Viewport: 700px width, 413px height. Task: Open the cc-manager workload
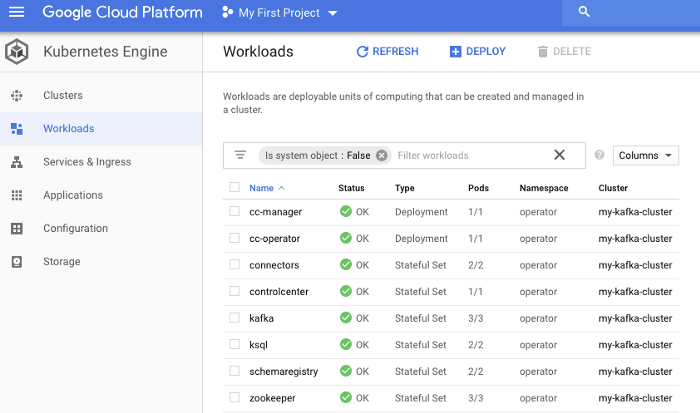point(275,212)
